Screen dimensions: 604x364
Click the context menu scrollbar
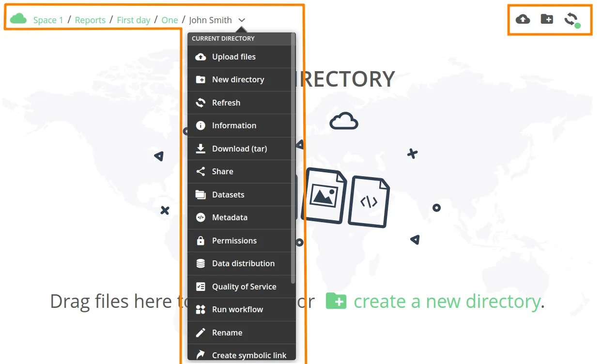293,160
